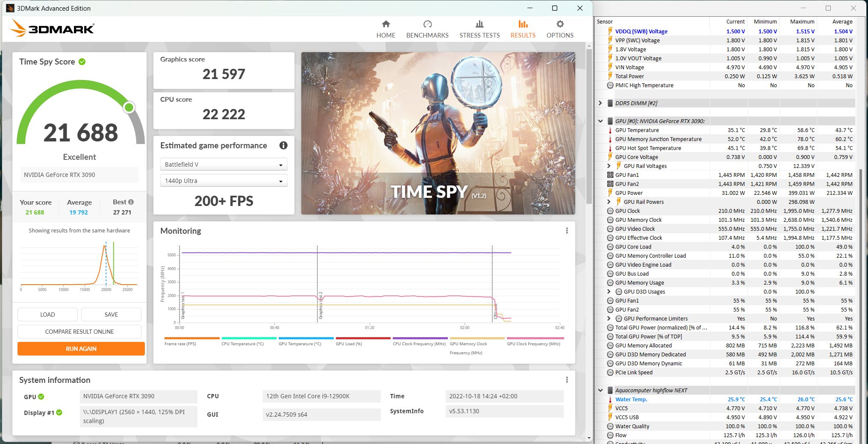Viewport: 868px width, 444px height.
Task: Go to the STRESS TESTS tab
Action: click(479, 29)
